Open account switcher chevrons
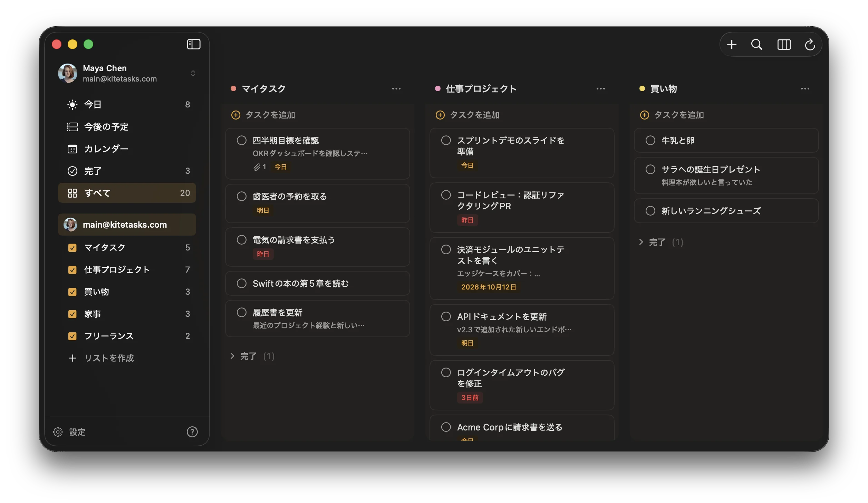This screenshot has width=868, height=503. [x=193, y=73]
